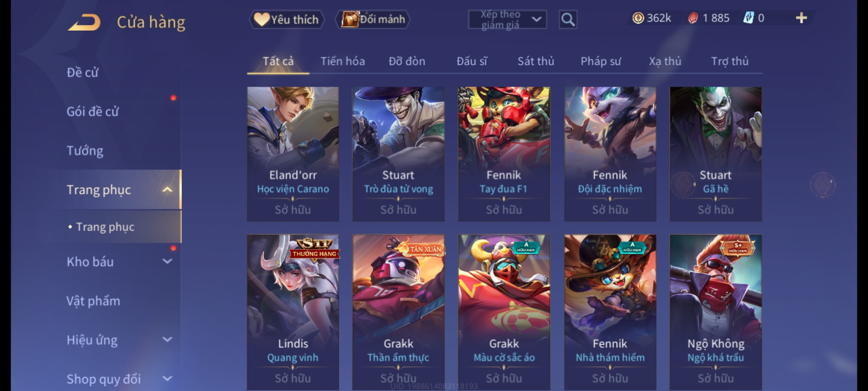868x391 pixels.
Task: Expand the Hiệu ứng sidebar section
Action: [x=167, y=340]
